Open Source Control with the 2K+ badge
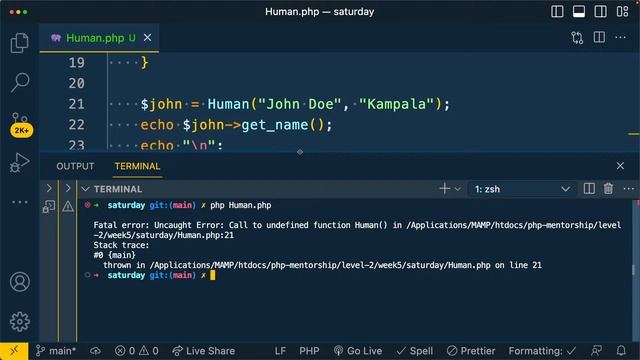The height and width of the screenshot is (360, 640). point(20,124)
